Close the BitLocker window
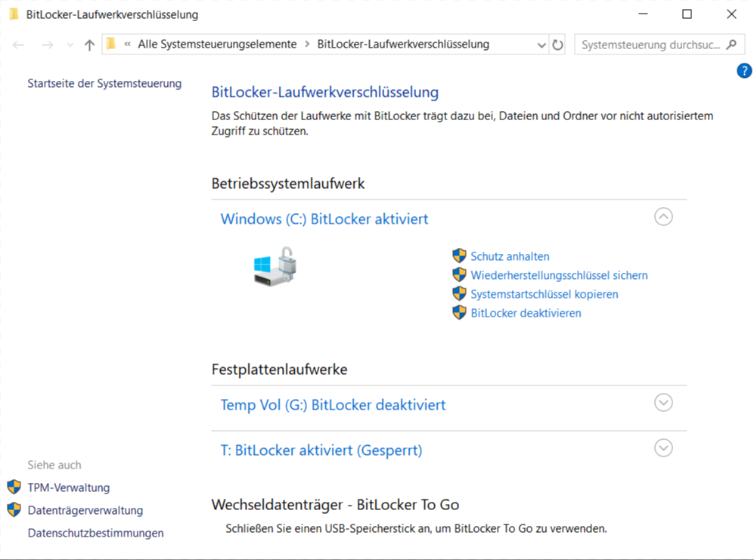The height and width of the screenshot is (560, 754). [x=731, y=14]
